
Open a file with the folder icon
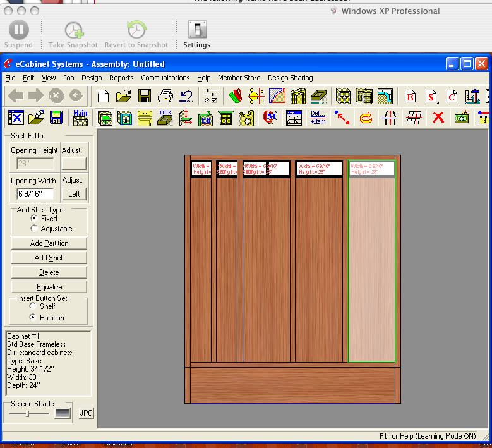[124, 96]
